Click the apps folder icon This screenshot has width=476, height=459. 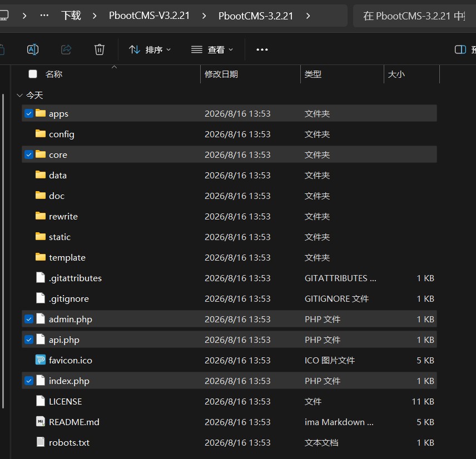[41, 113]
